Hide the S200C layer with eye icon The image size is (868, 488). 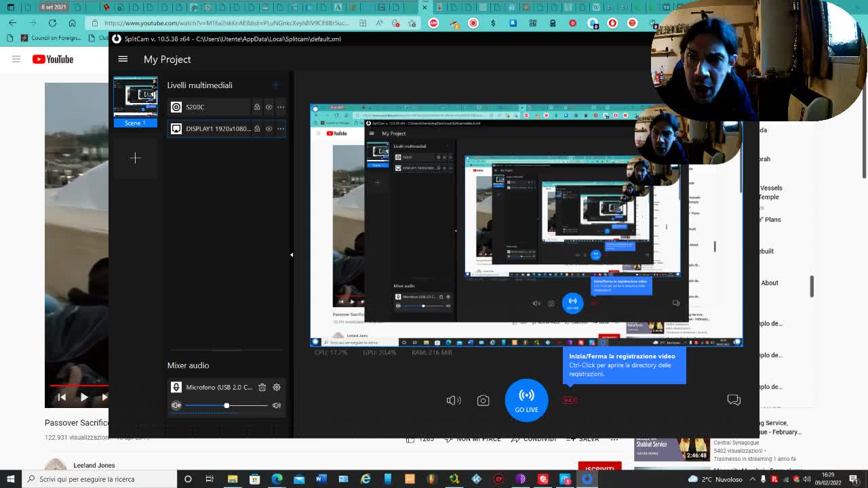pyautogui.click(x=269, y=107)
